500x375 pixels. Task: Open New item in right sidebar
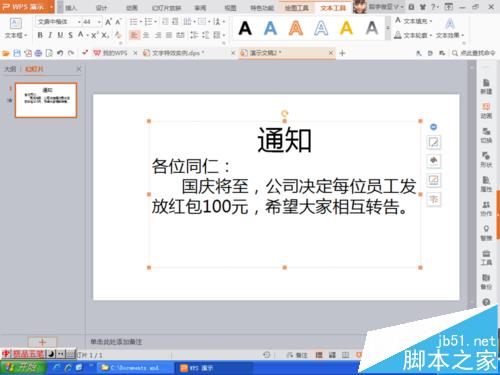(486, 86)
